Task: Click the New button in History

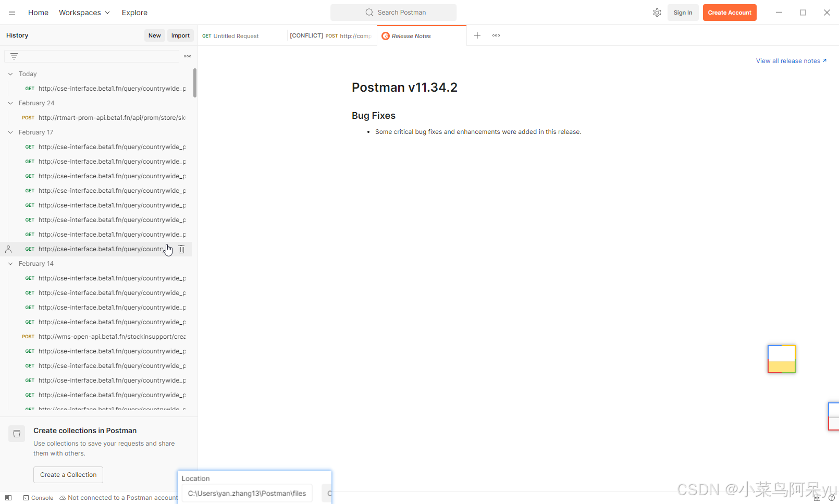Action: [155, 35]
